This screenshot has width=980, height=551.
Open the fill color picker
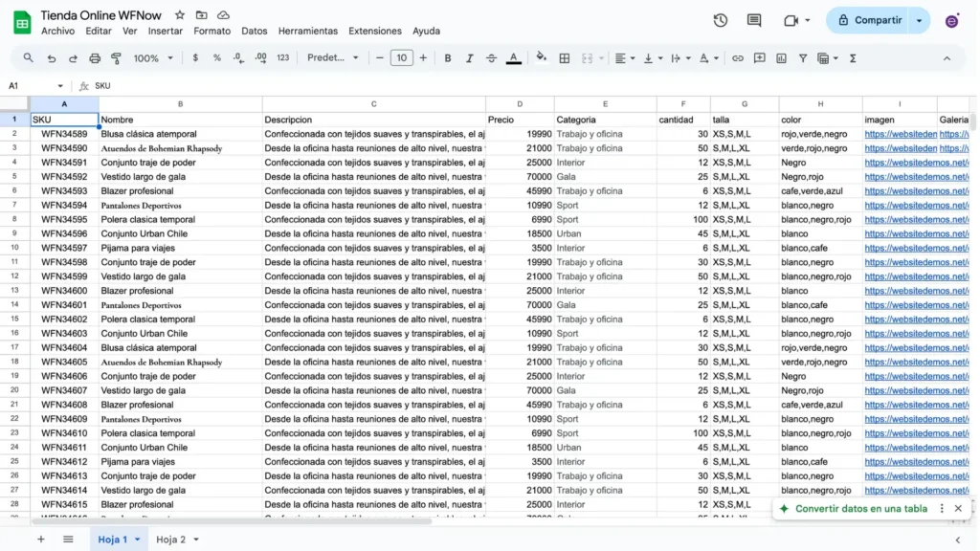point(542,58)
